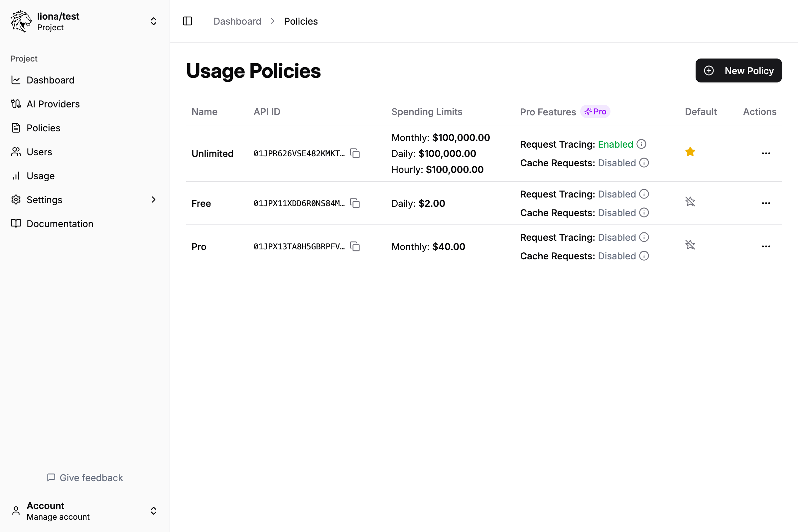The height and width of the screenshot is (532, 798).
Task: Open info for Pro Cache Requests
Action: (x=644, y=256)
